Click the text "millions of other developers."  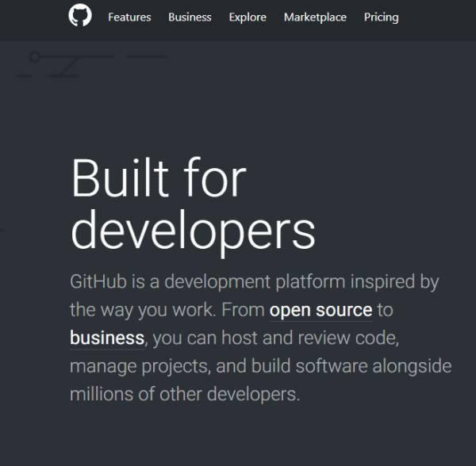(x=185, y=394)
